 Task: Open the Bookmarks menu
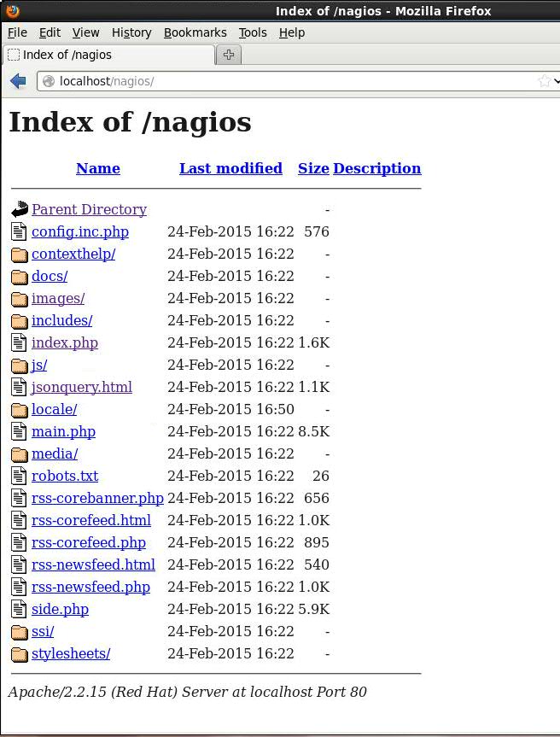pyautogui.click(x=195, y=32)
